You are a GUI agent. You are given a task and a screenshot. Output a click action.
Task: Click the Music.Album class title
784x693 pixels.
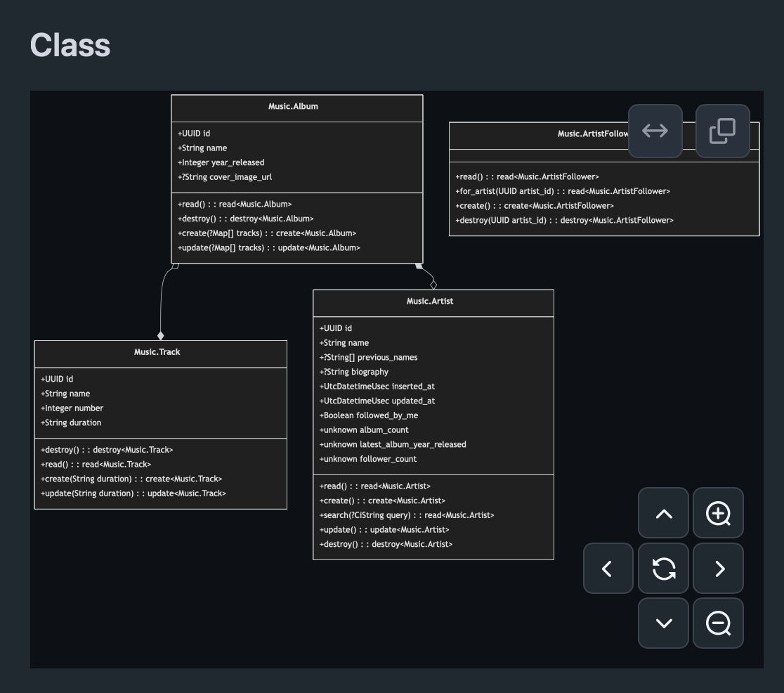(293, 107)
